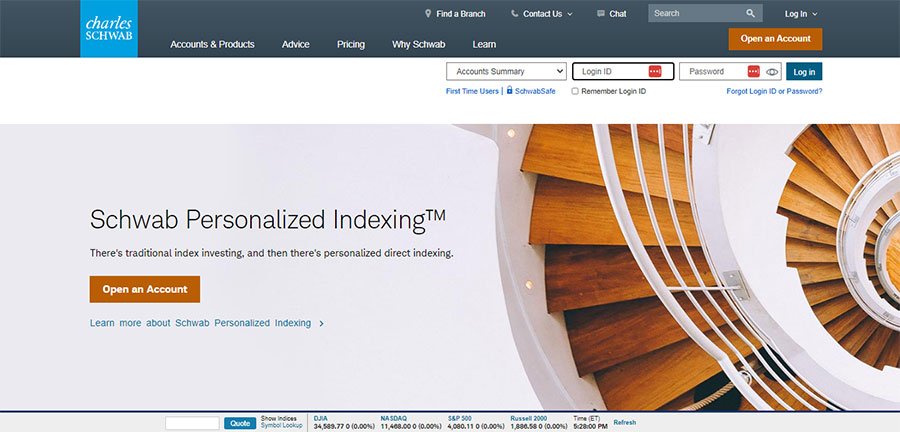The image size is (900, 432).
Task: Click the quote symbol input box
Action: pyautogui.click(x=192, y=423)
